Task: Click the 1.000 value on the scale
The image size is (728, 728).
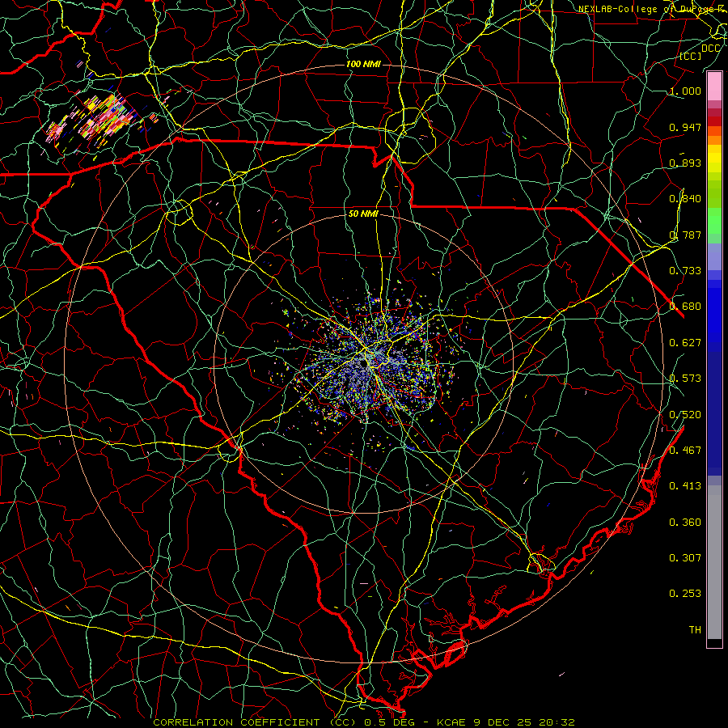Action: [x=685, y=91]
